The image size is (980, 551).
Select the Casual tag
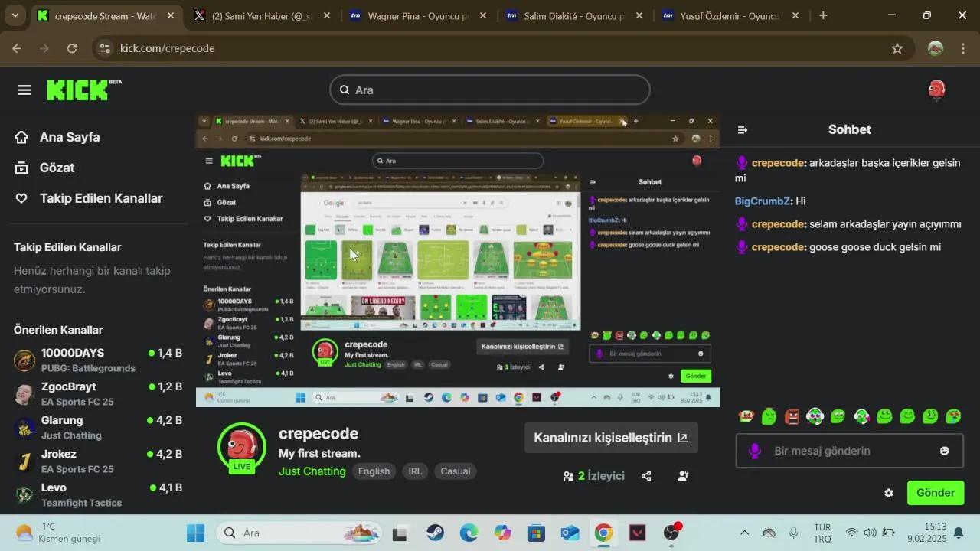point(455,471)
